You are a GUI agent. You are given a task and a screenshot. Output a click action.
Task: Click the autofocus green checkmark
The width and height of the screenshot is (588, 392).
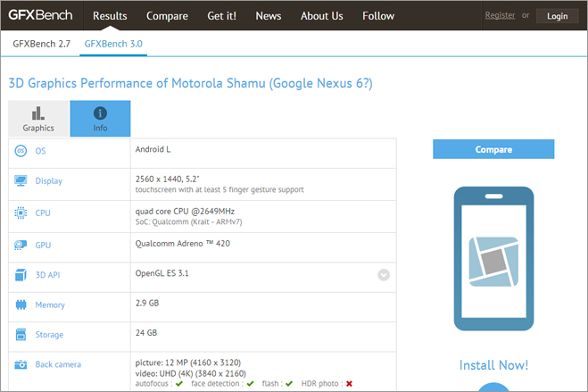(x=178, y=384)
